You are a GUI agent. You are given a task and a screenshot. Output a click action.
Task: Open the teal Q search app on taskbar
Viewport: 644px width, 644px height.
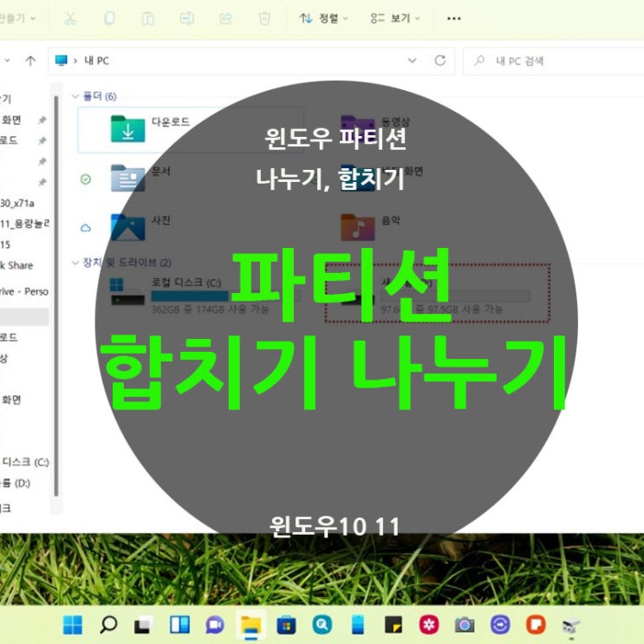[x=322, y=626]
